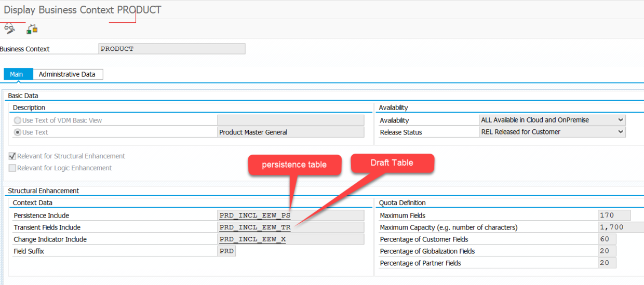
Task: Click the green and yellow boxes toolbar icon
Action: (x=32, y=29)
